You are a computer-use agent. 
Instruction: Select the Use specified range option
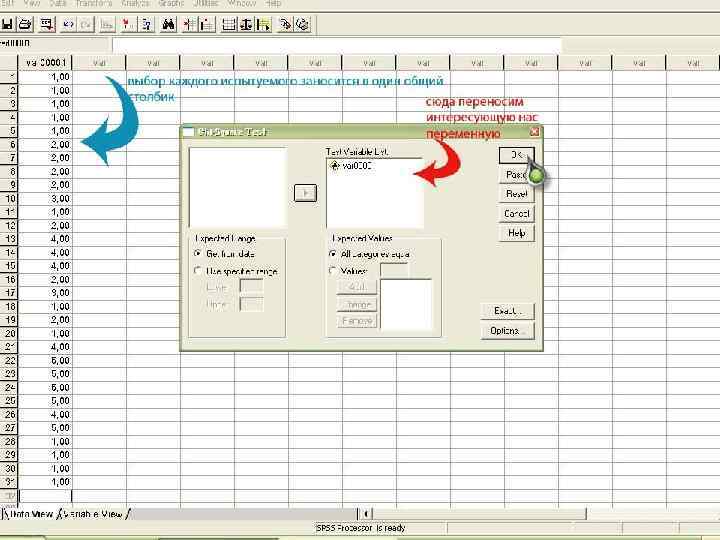197,271
